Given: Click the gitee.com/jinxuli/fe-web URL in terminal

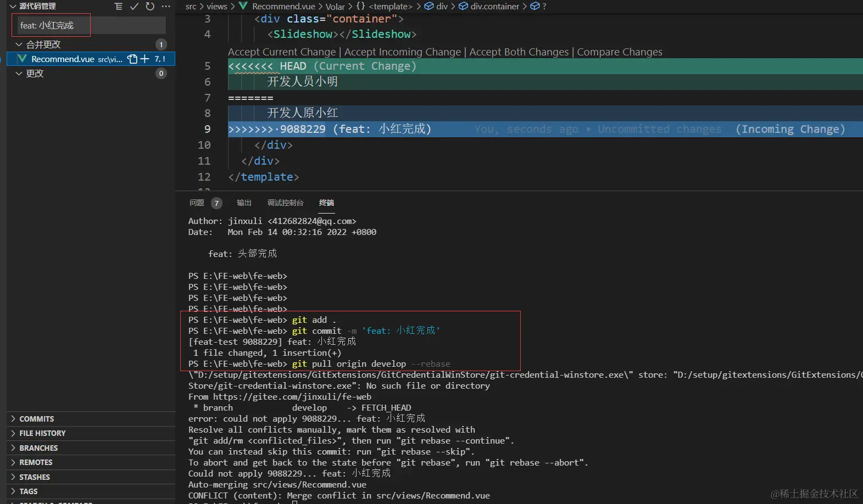Looking at the screenshot, I should point(292,396).
